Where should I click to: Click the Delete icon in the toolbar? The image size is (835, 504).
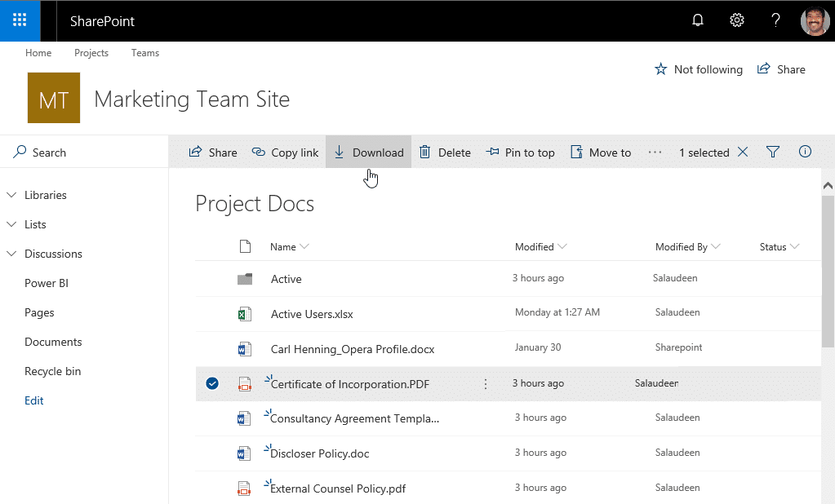coord(425,152)
